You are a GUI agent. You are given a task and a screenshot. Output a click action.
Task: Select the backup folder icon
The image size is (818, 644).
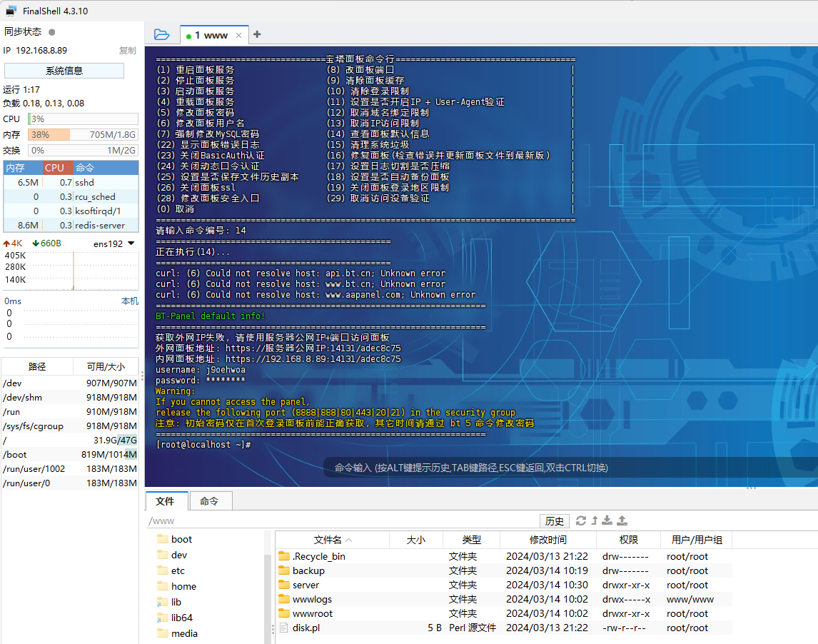click(x=284, y=570)
